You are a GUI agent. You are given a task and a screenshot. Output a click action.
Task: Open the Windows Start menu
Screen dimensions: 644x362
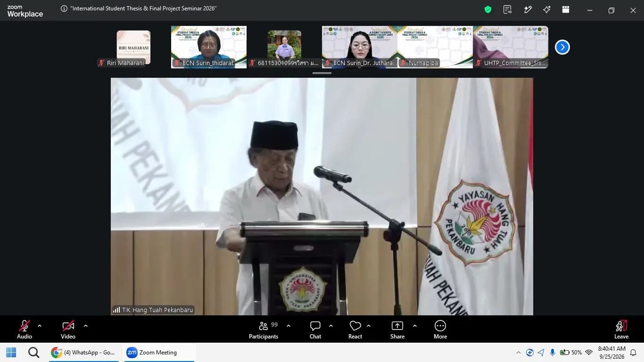tap(11, 353)
